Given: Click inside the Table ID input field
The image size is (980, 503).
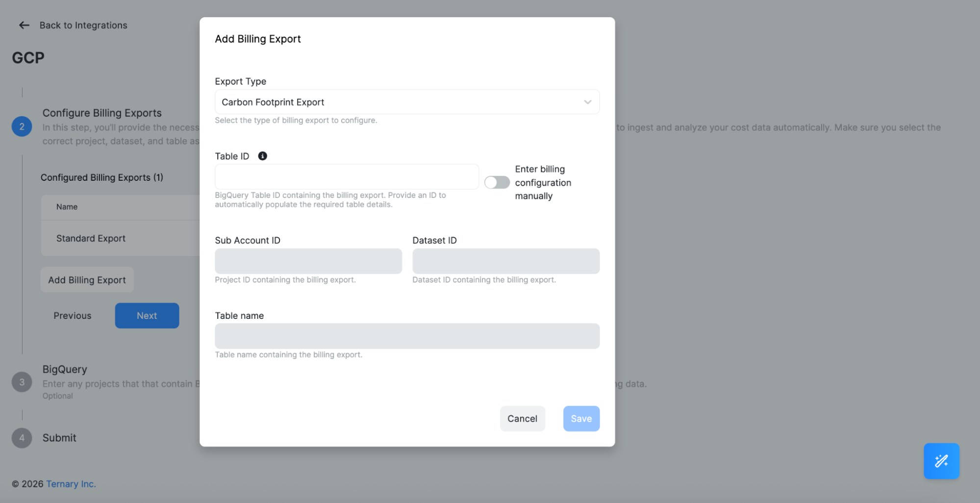Looking at the screenshot, I should click(346, 176).
